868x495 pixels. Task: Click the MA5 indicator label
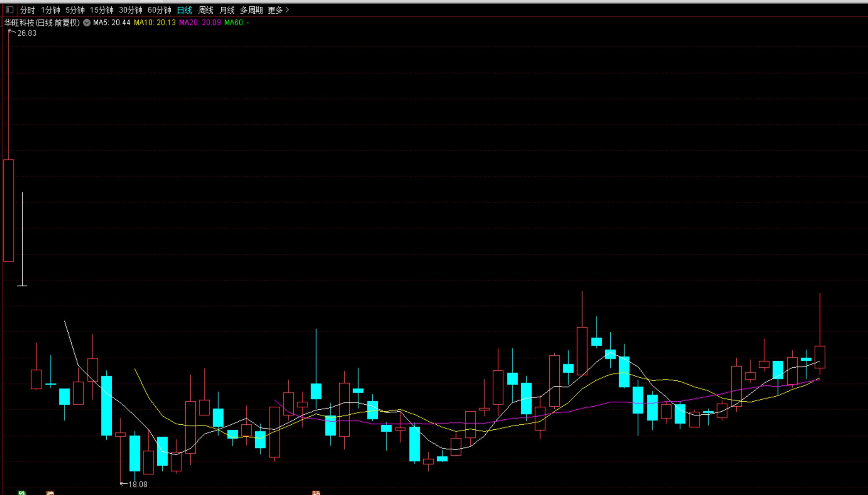point(112,23)
